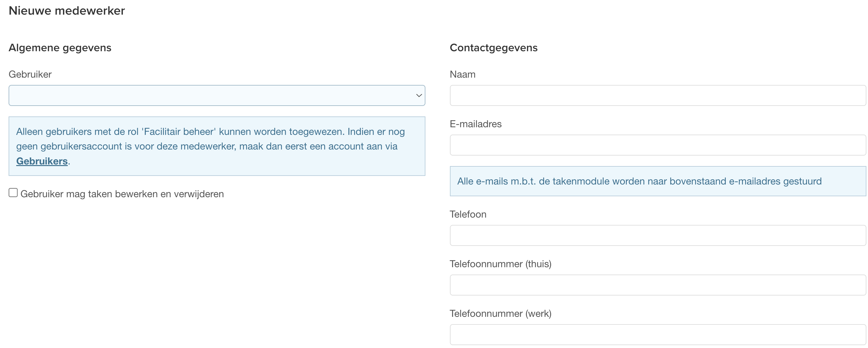The height and width of the screenshot is (348, 868).
Task: Click the 'Contactgegevens' section heading
Action: 493,48
